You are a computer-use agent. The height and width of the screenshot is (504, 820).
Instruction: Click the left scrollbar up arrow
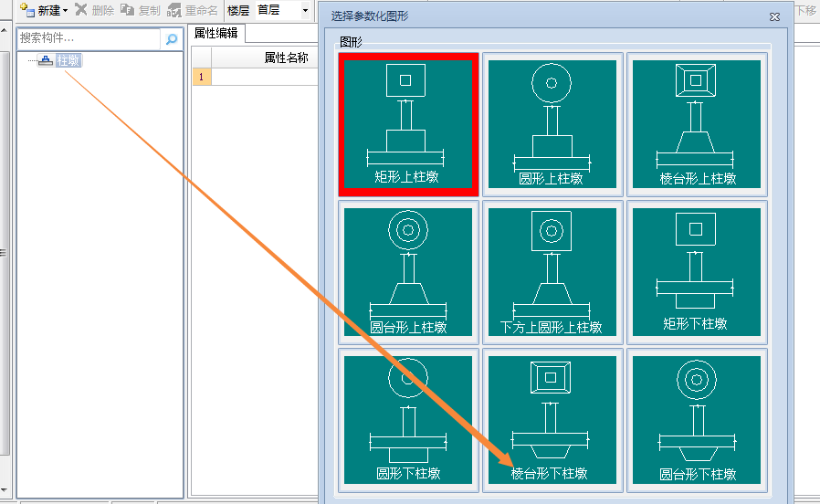[x=5, y=30]
